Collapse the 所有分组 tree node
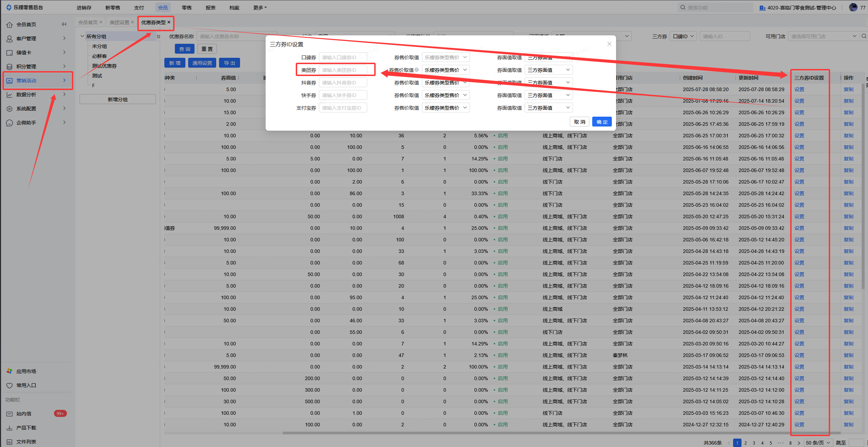 82,36
